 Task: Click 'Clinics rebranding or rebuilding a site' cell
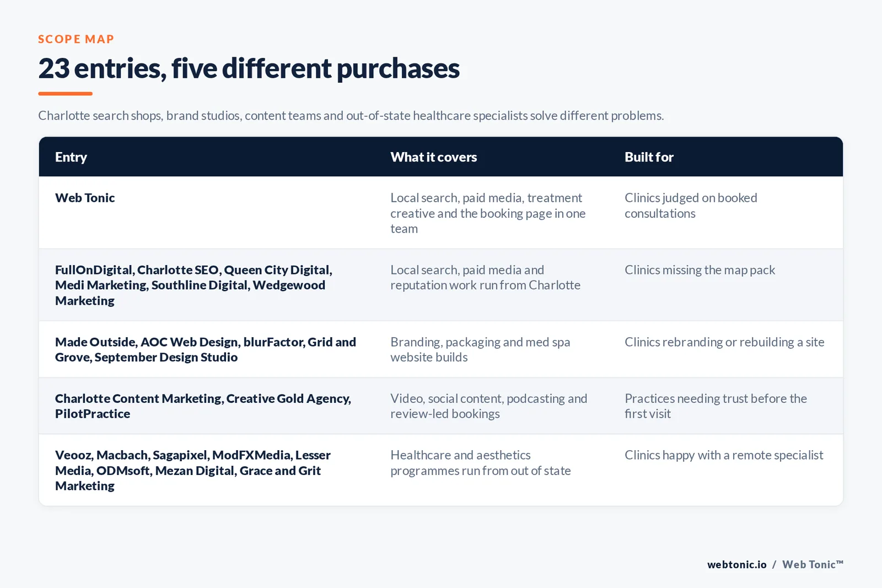pyautogui.click(x=724, y=342)
